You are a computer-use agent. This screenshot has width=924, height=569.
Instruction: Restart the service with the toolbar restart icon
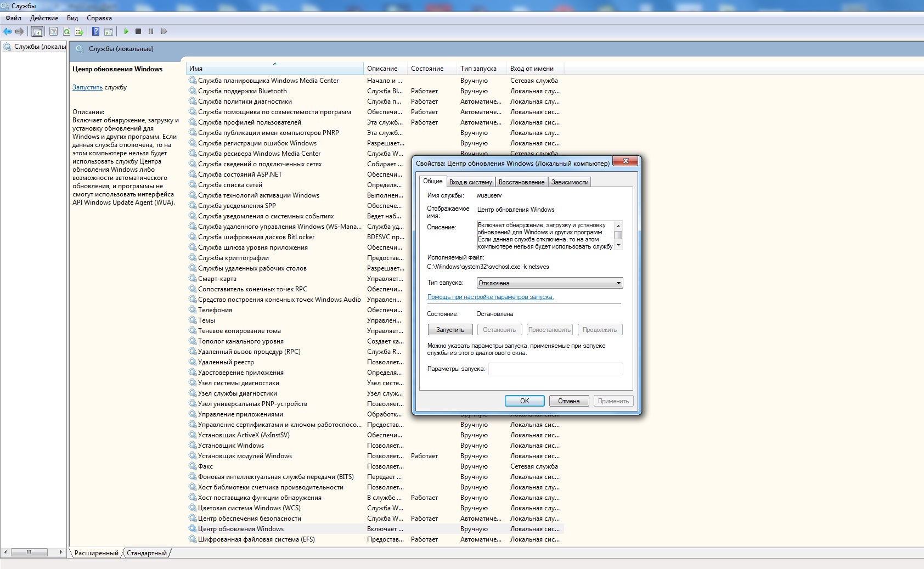pos(164,31)
